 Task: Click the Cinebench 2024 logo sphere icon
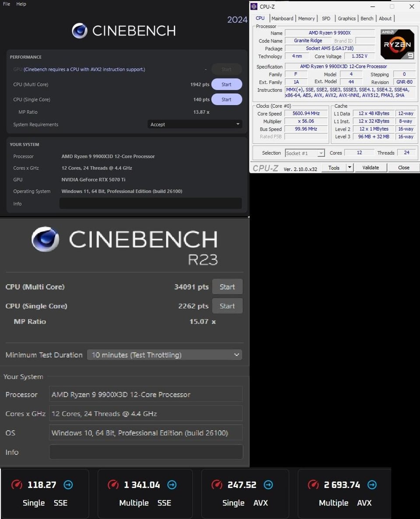[80, 31]
